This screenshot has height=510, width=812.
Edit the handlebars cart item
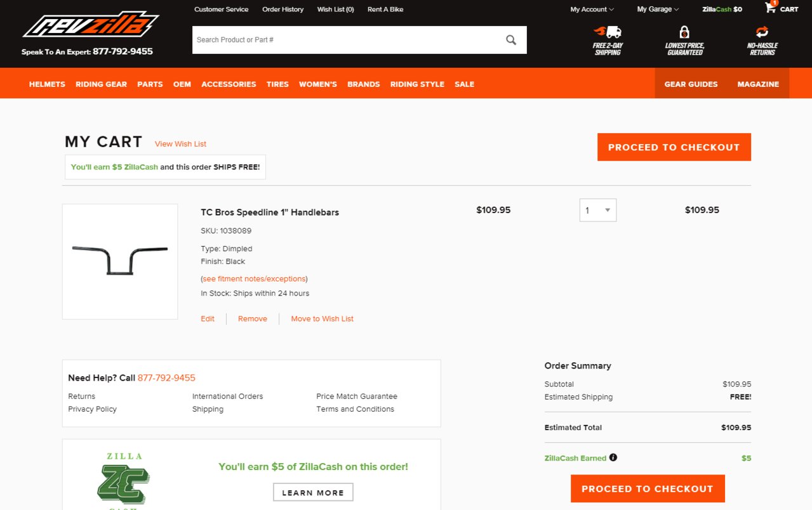click(x=208, y=318)
